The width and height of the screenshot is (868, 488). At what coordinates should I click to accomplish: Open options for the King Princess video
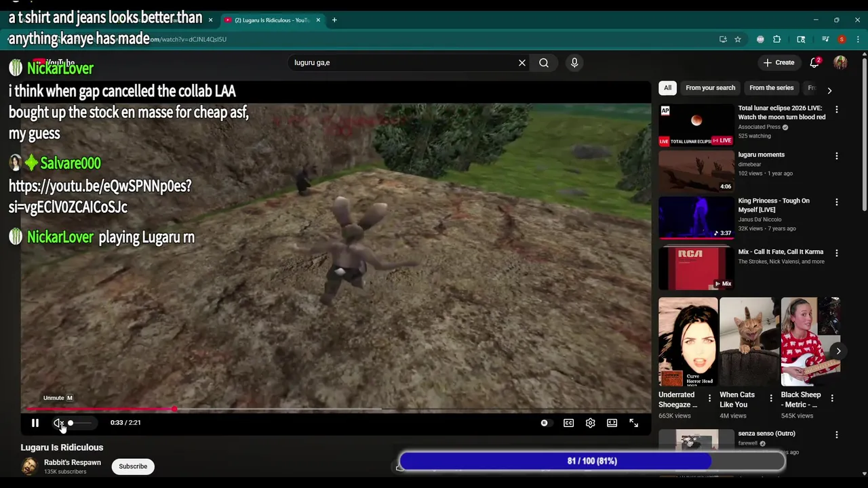pos(837,202)
